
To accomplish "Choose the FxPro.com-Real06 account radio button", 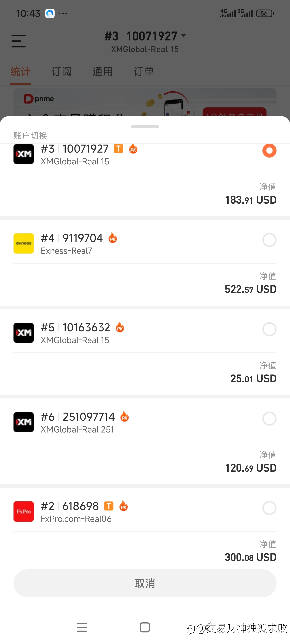I will tap(269, 508).
